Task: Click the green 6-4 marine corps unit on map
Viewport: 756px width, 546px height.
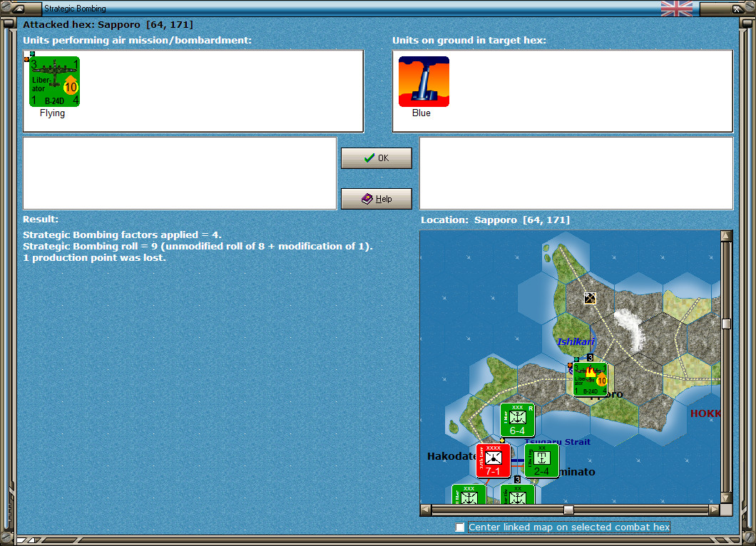Action: point(517,421)
